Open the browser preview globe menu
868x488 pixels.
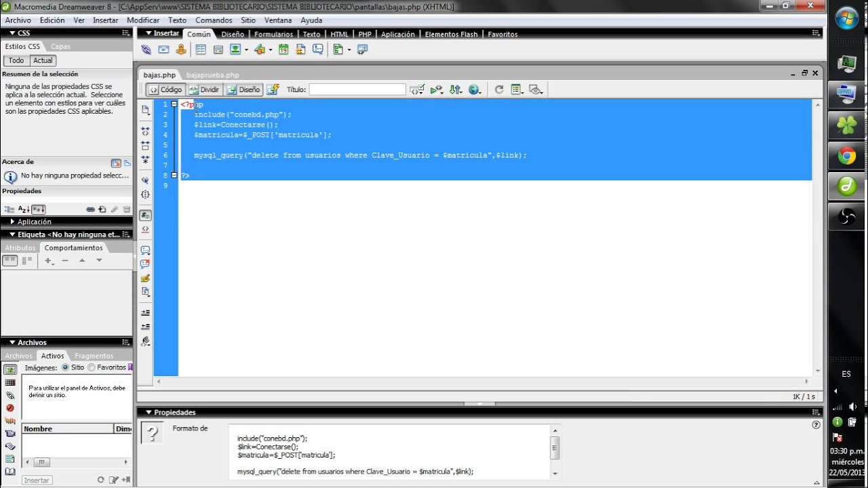click(x=475, y=89)
